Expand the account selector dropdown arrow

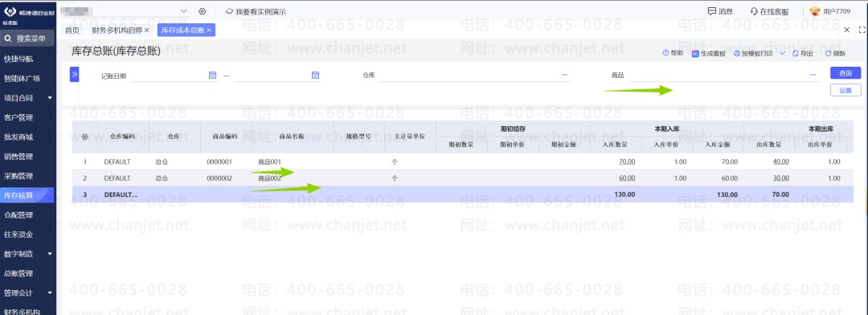(x=184, y=11)
